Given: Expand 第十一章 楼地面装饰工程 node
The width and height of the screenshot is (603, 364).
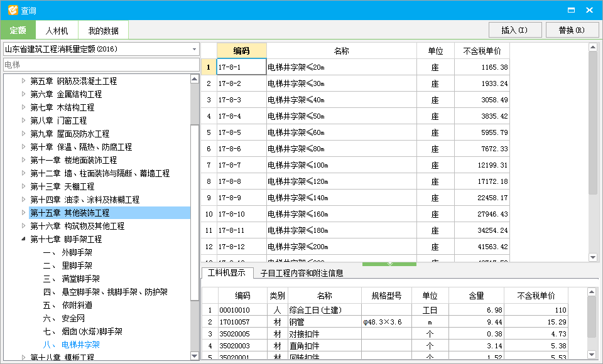Looking at the screenshot, I should [x=24, y=160].
